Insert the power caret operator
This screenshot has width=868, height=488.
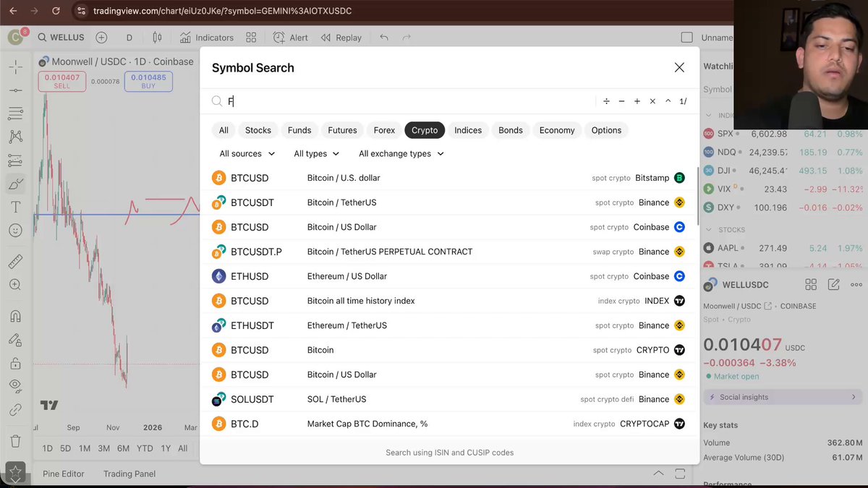pos(668,101)
